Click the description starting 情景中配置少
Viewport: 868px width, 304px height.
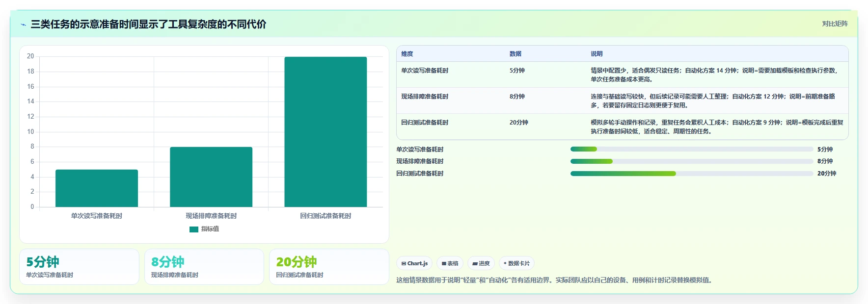pos(714,75)
